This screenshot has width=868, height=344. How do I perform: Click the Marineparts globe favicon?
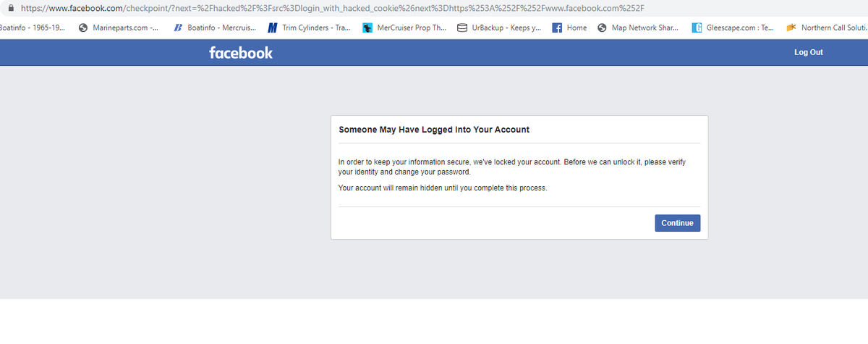click(x=83, y=28)
